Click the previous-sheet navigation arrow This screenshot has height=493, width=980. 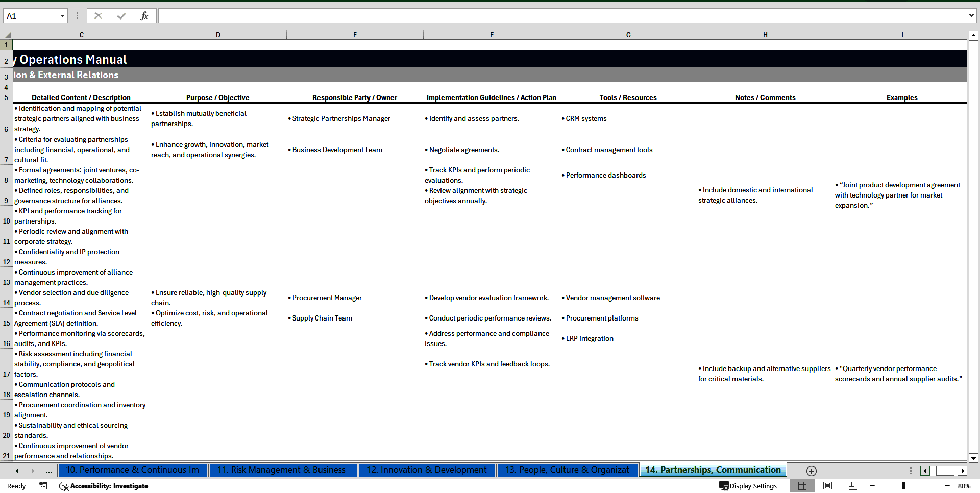(16, 471)
